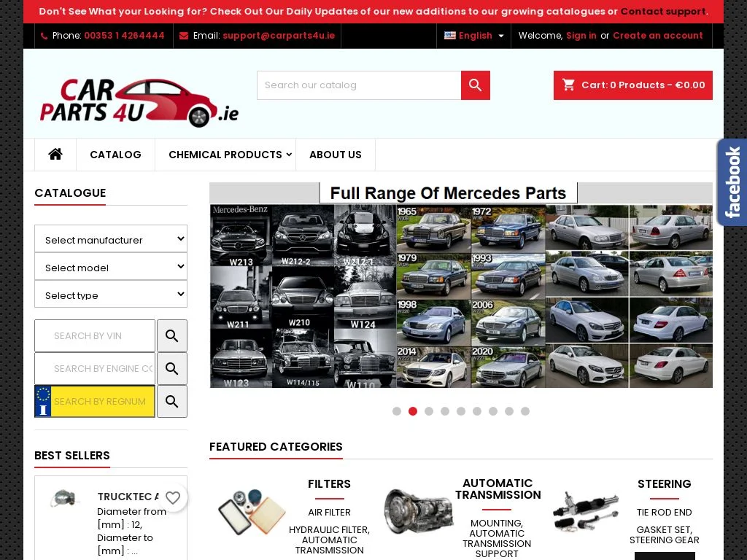Screen dimensions: 747x560
Task: Select the active red slider dot
Action: click(x=413, y=411)
